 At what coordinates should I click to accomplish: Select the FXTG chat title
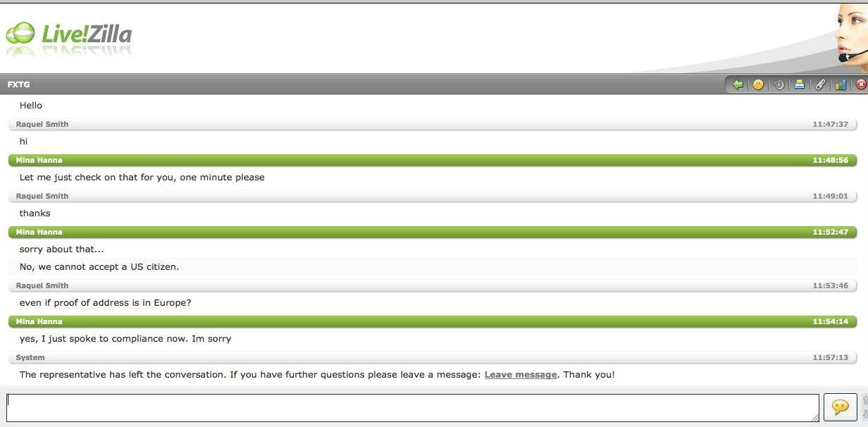(x=19, y=85)
